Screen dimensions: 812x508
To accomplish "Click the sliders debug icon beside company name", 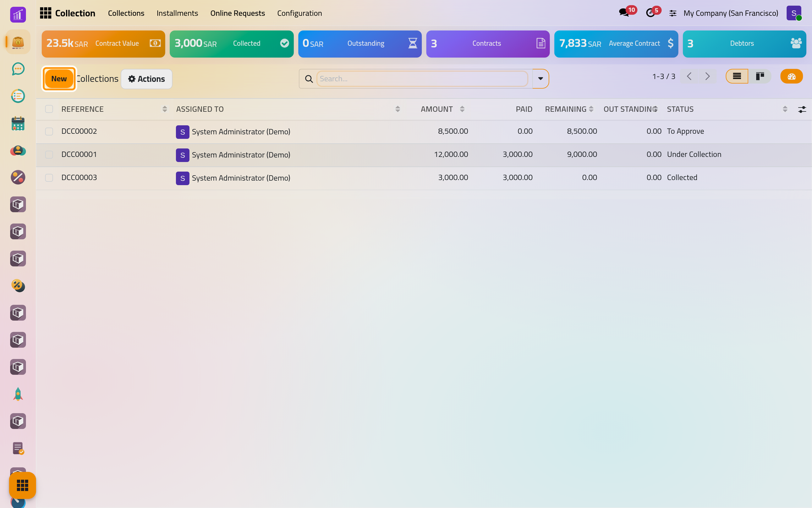I will pos(673,14).
